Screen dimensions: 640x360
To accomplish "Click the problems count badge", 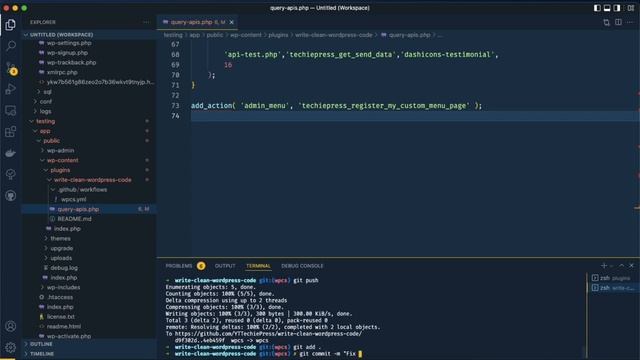I will click(x=201, y=266).
